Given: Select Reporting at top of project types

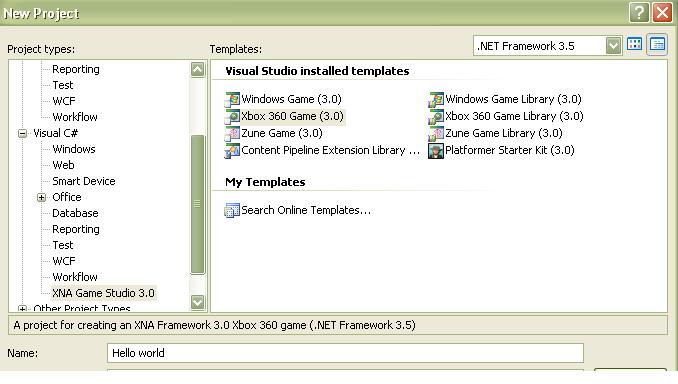Looking at the screenshot, I should coord(76,69).
